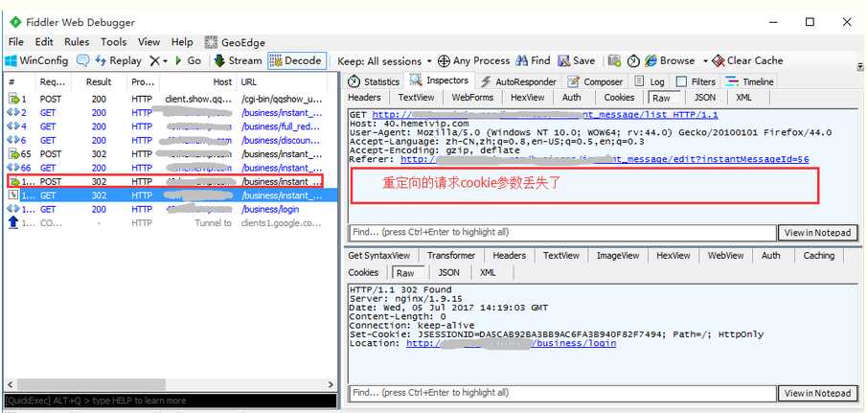Toggle Stream mode in toolbar
The image size is (868, 413).
(x=238, y=61)
